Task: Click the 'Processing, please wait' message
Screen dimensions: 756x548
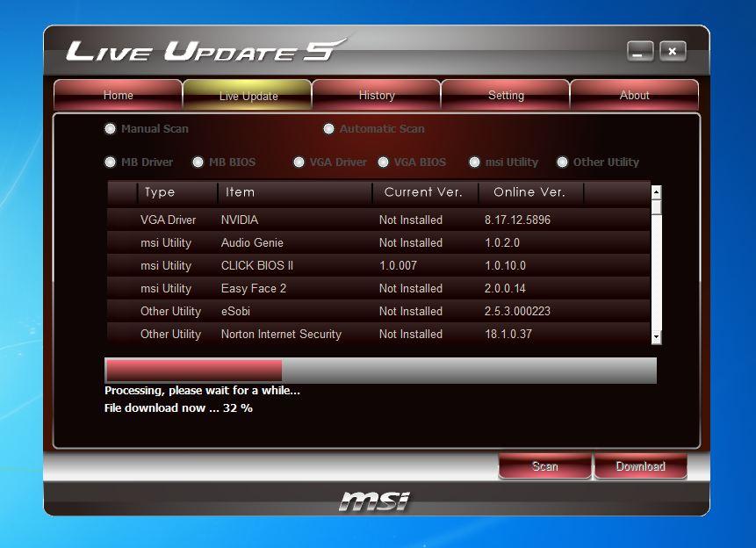Action: (202, 390)
